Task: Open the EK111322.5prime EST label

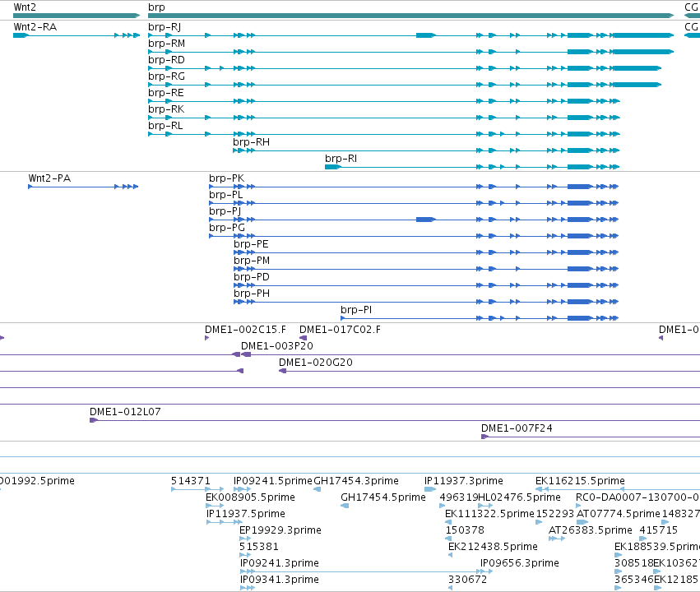Action: coord(489,514)
